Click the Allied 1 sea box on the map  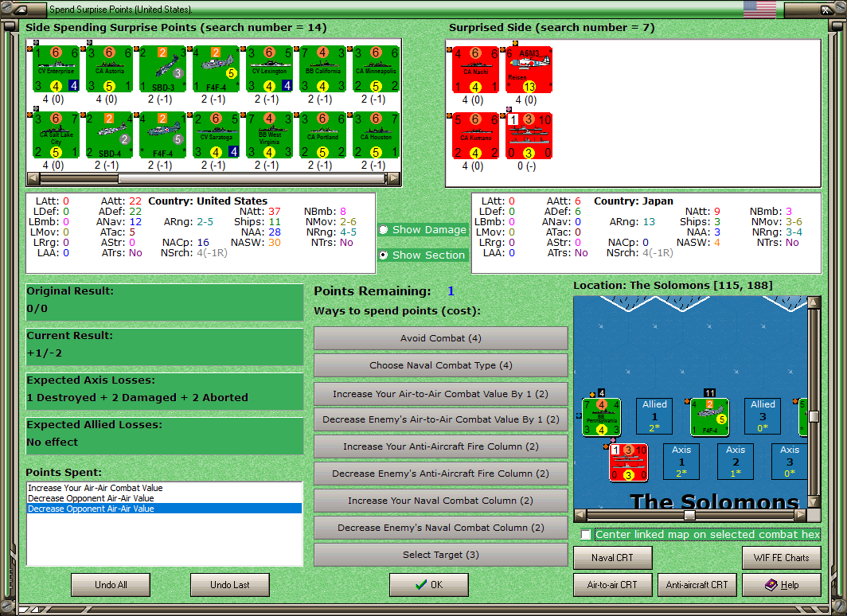tap(654, 416)
